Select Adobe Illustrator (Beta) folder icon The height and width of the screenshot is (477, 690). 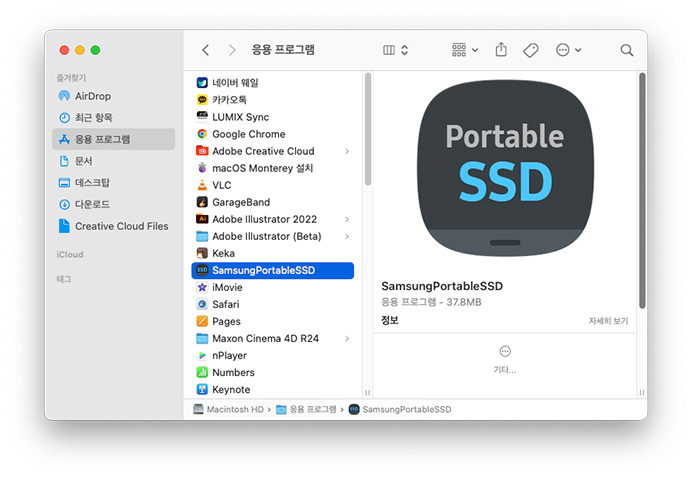202,236
